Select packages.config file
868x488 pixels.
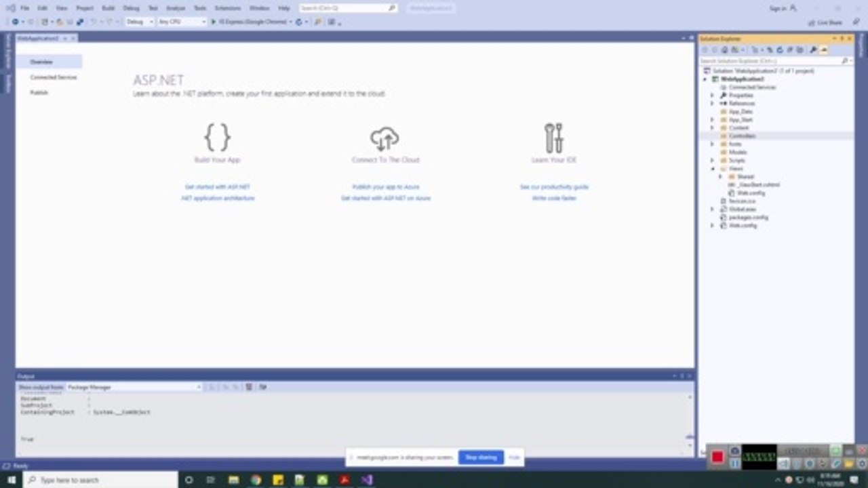748,218
